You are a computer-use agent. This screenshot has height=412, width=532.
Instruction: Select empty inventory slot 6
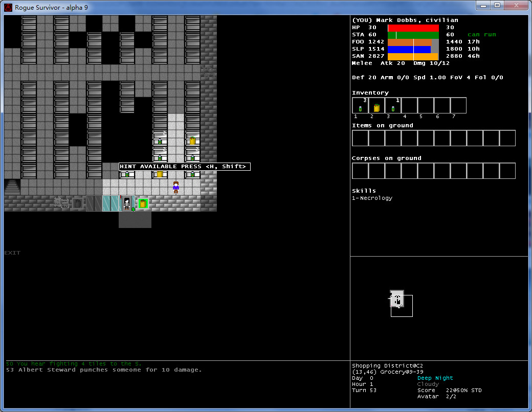pos(442,105)
